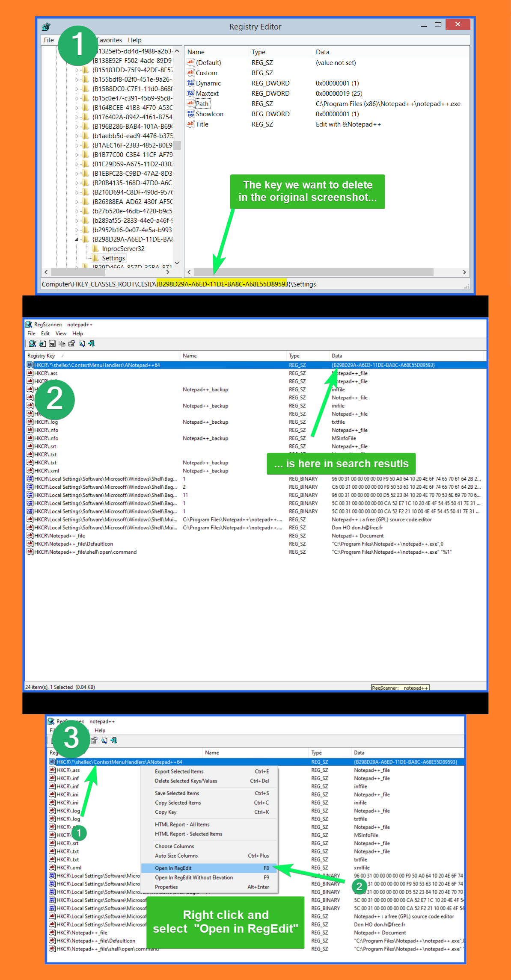This screenshot has height=980, width=511.
Task: Select the Path string value
Action: pos(202,104)
